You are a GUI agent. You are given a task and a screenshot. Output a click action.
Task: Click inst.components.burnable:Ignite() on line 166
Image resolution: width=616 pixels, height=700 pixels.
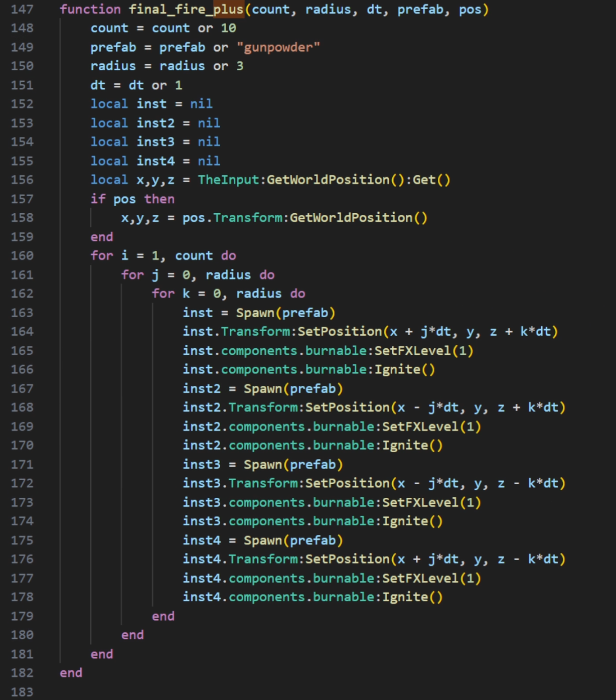(309, 370)
